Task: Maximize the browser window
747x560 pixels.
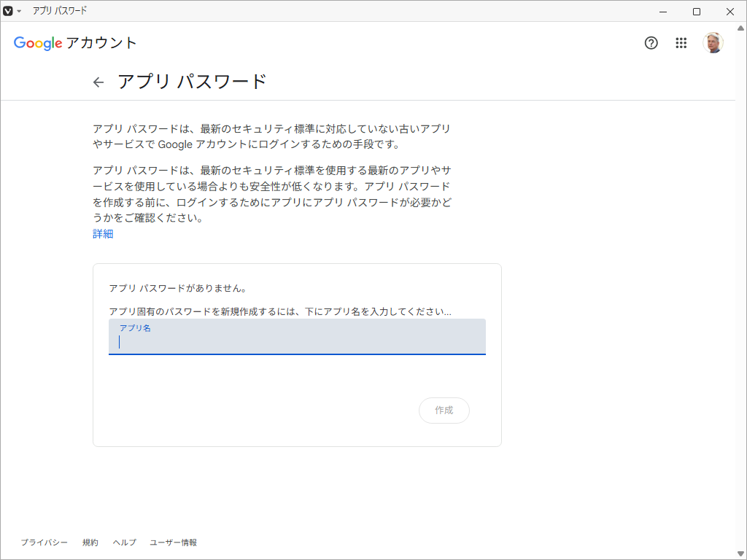Action: click(697, 11)
